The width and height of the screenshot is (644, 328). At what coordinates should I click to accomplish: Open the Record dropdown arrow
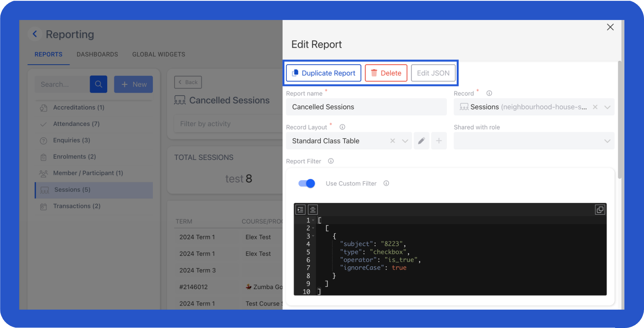click(x=607, y=107)
